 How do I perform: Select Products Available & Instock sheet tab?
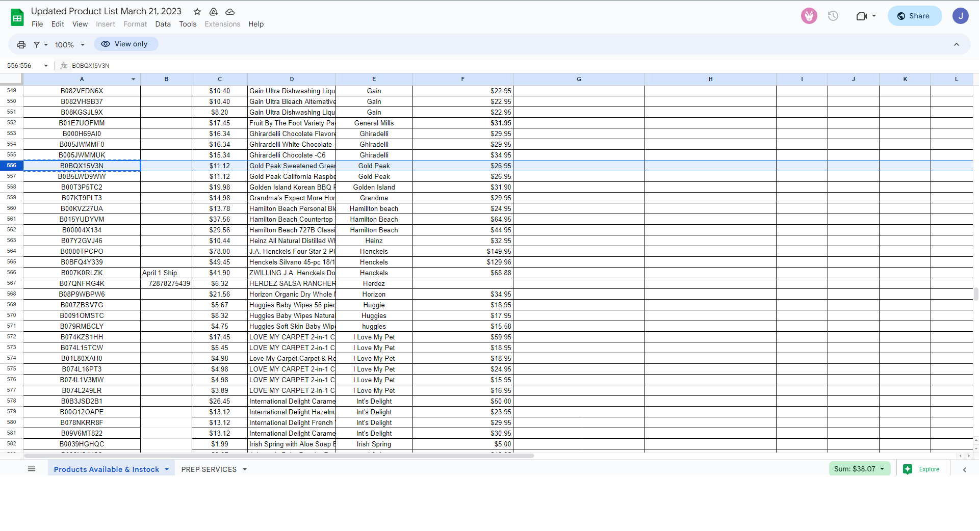click(x=107, y=470)
